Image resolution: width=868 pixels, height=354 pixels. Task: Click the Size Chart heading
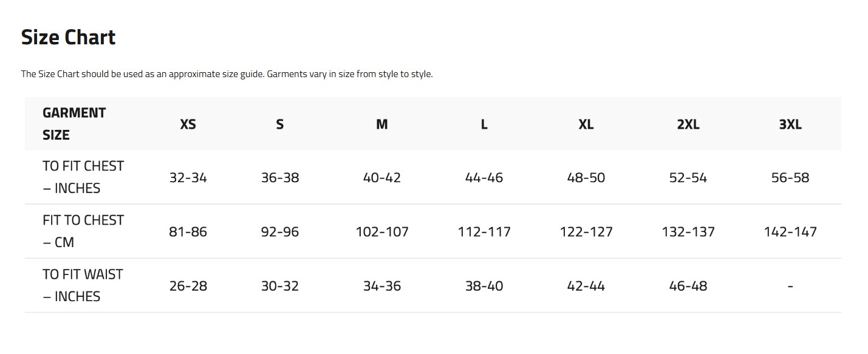pos(68,38)
